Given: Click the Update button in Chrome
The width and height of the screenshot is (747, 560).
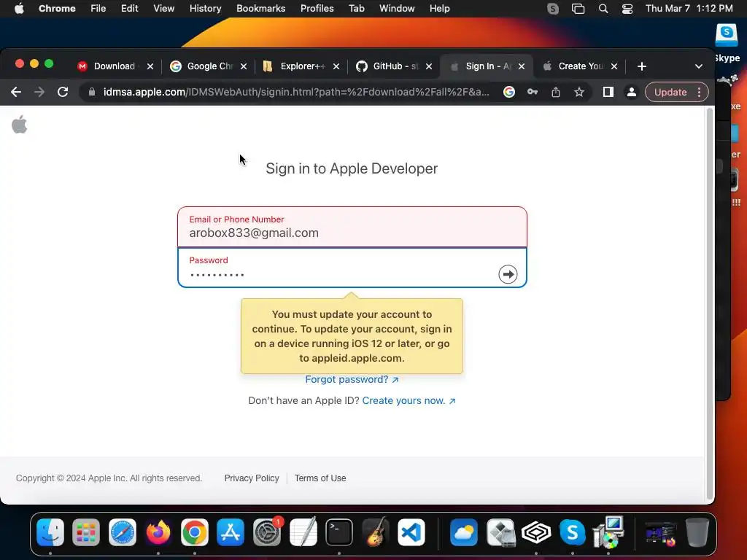Looking at the screenshot, I should point(670,92).
